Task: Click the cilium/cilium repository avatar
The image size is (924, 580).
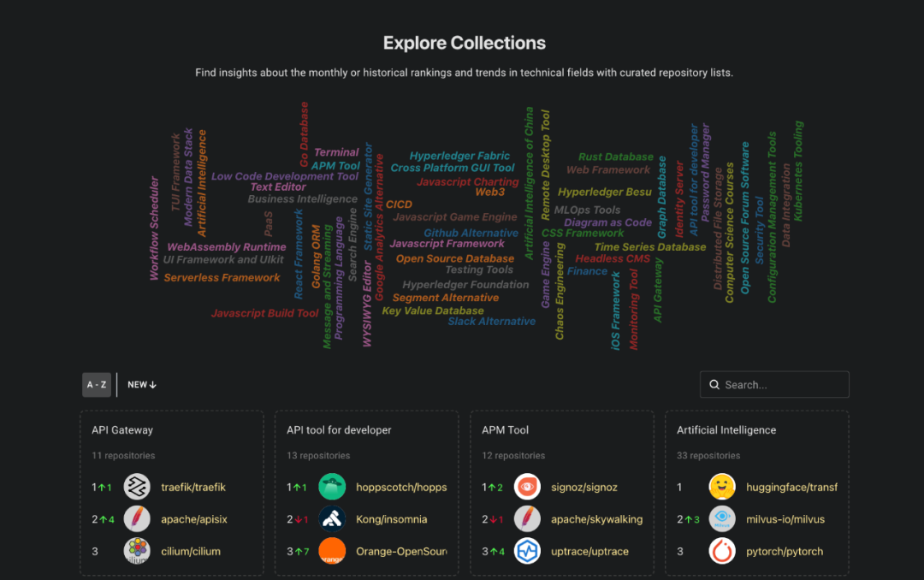Action: [x=137, y=551]
